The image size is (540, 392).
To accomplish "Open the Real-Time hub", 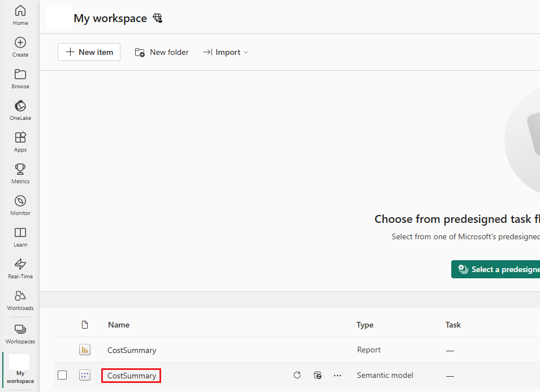I will click(x=20, y=269).
